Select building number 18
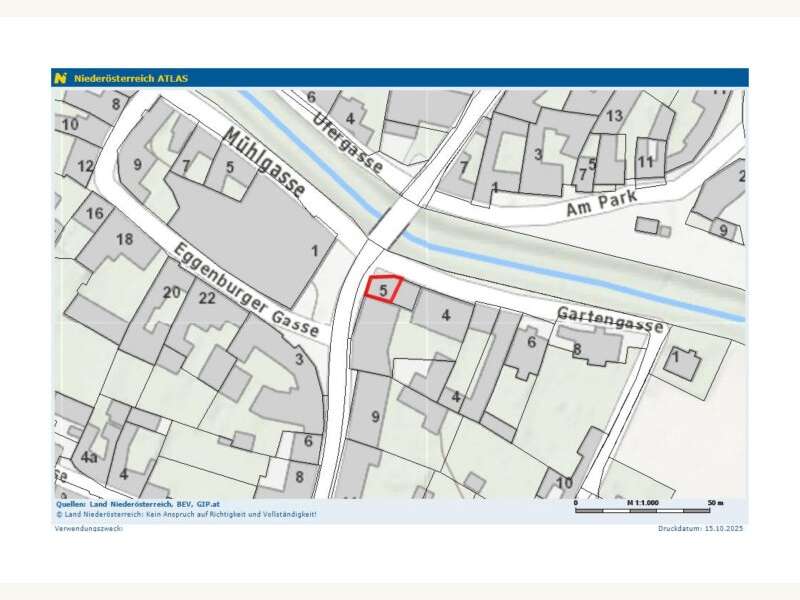The height and width of the screenshot is (600, 800). tap(124, 239)
